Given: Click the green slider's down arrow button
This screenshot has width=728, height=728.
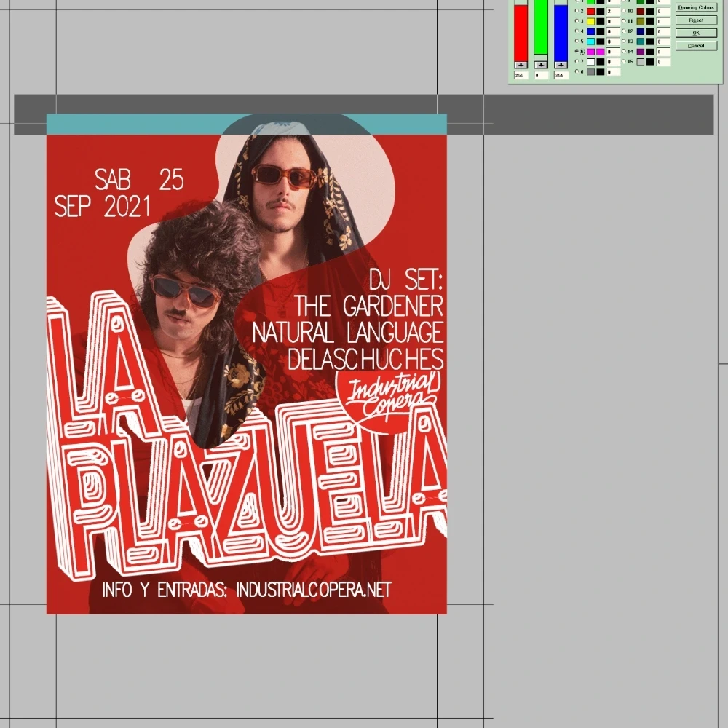Looking at the screenshot, I should pyautogui.click(x=541, y=65).
